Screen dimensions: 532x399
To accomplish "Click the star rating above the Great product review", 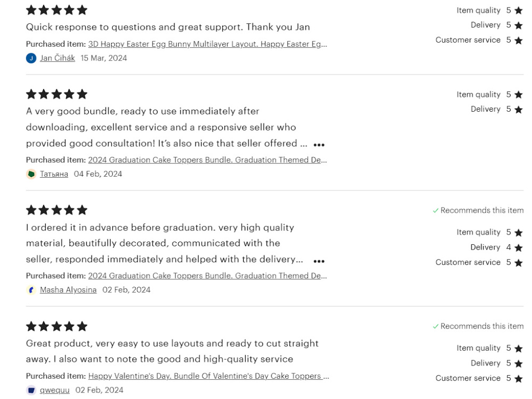I will [57, 327].
